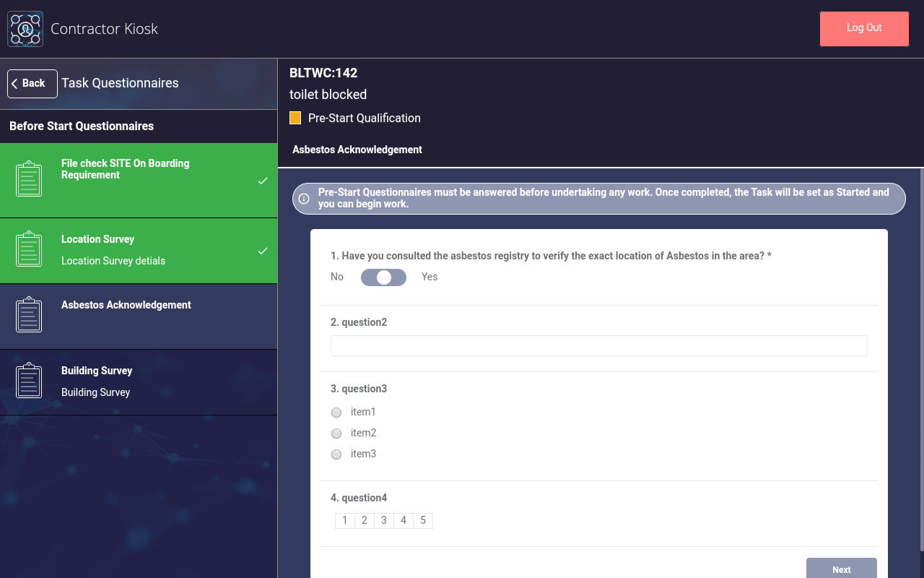This screenshot has width=924, height=578.
Task: Go back using the Back button
Action: click(x=32, y=83)
